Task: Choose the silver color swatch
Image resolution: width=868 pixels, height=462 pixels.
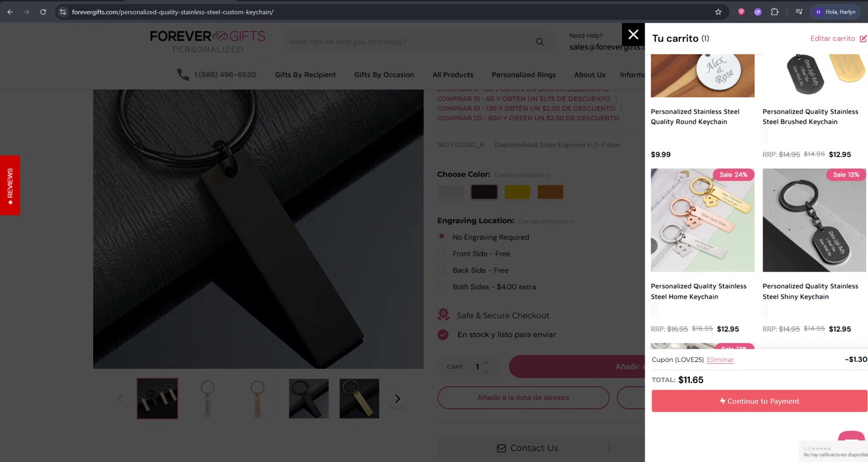Action: coord(451,192)
